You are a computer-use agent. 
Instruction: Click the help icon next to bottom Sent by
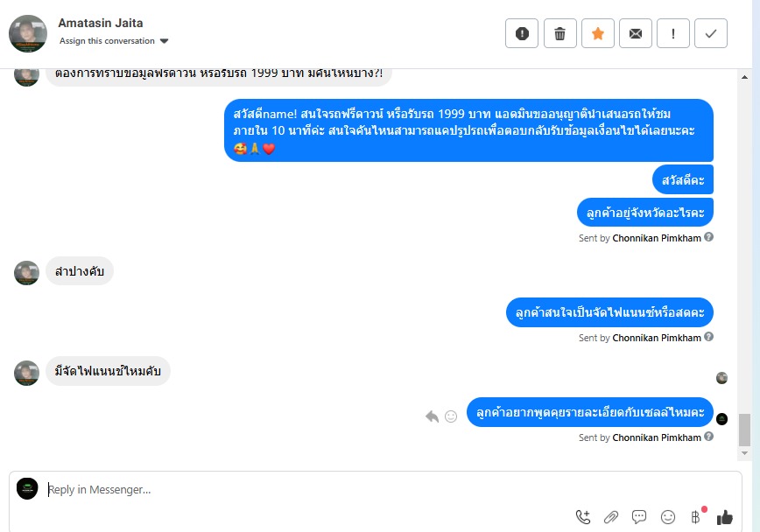708,437
